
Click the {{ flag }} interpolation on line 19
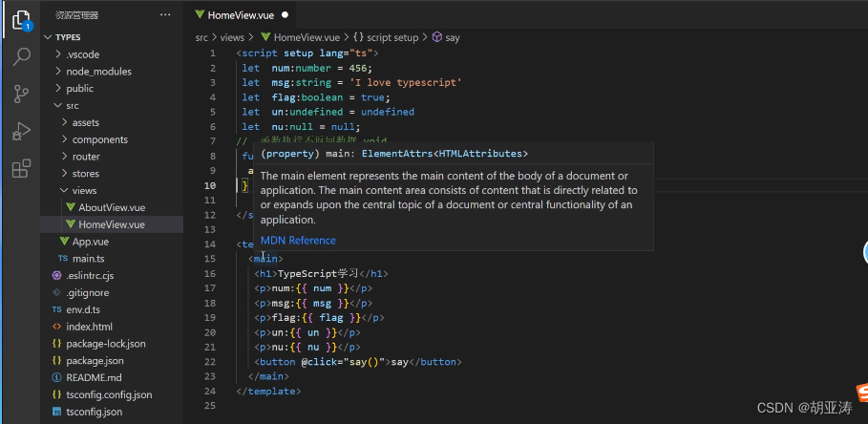[331, 318]
